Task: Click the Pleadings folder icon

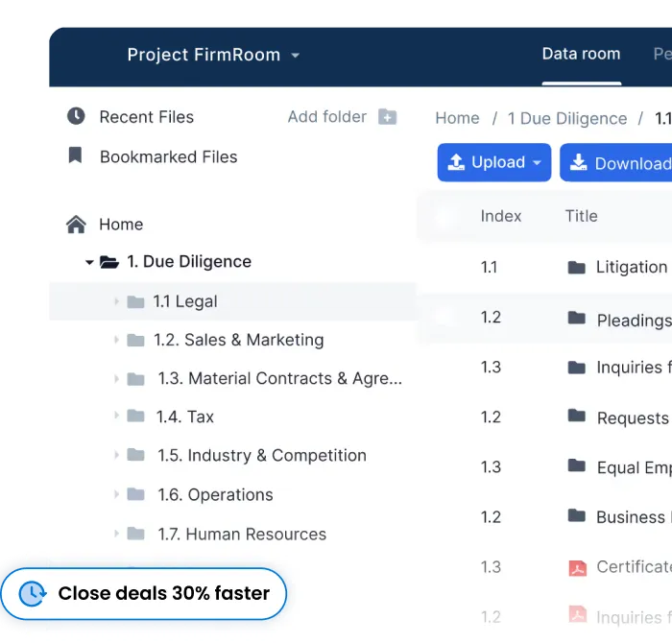Action: tap(576, 318)
